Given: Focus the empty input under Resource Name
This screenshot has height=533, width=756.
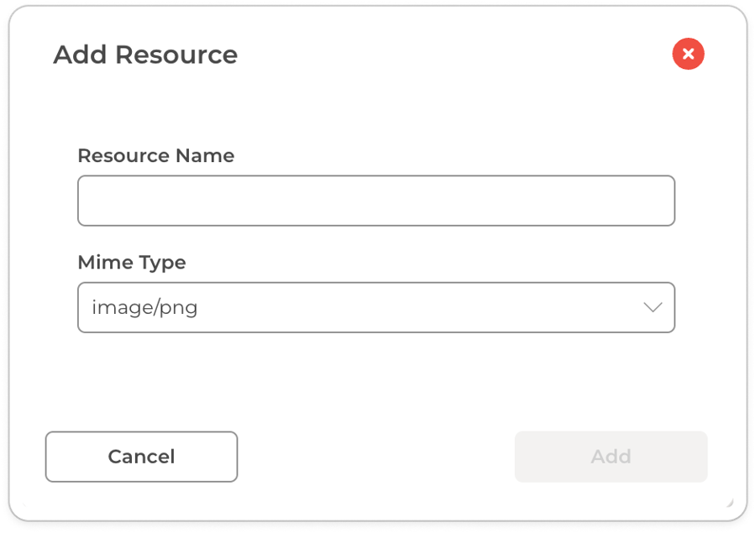Looking at the screenshot, I should click(375, 201).
